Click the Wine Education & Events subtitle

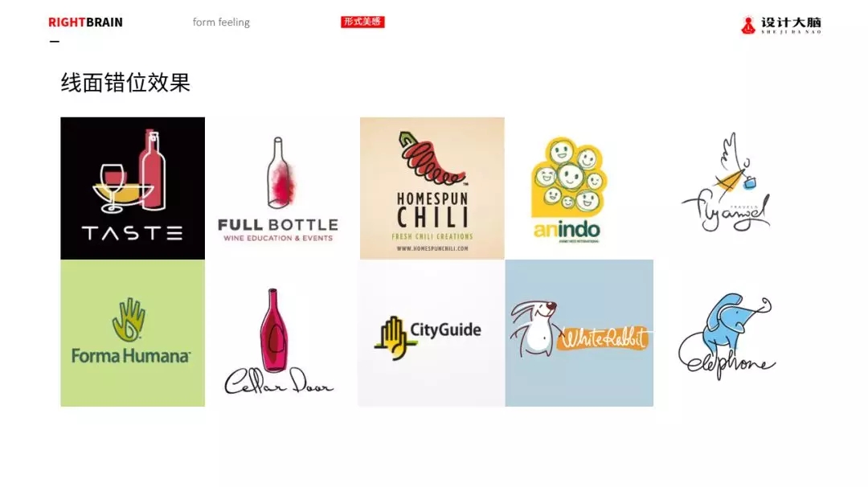point(278,238)
